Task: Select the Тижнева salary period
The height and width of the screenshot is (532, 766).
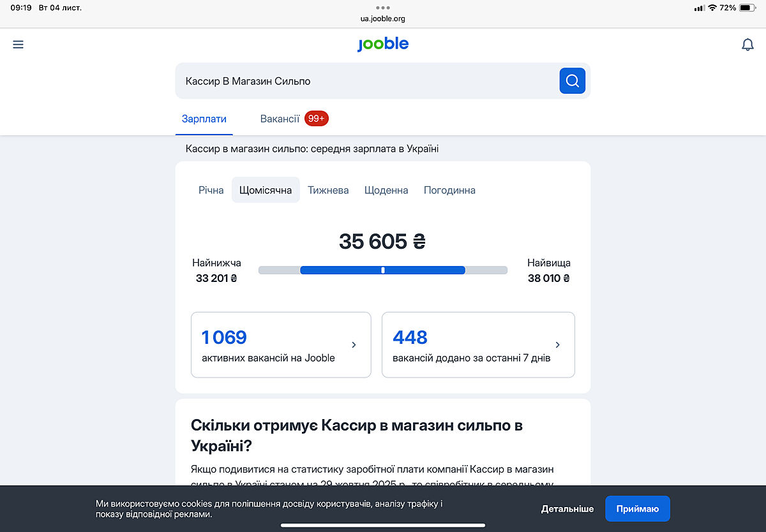Action: [328, 190]
